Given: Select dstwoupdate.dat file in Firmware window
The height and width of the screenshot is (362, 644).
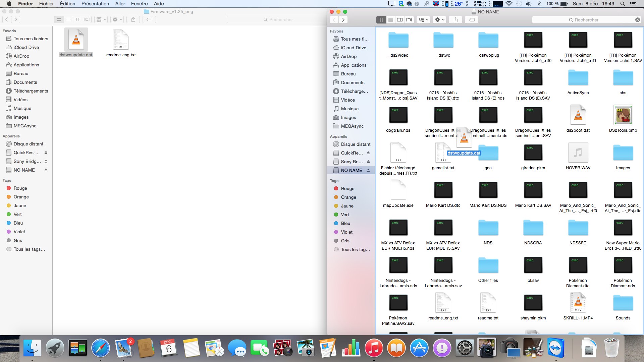Looking at the screenshot, I should [76, 43].
